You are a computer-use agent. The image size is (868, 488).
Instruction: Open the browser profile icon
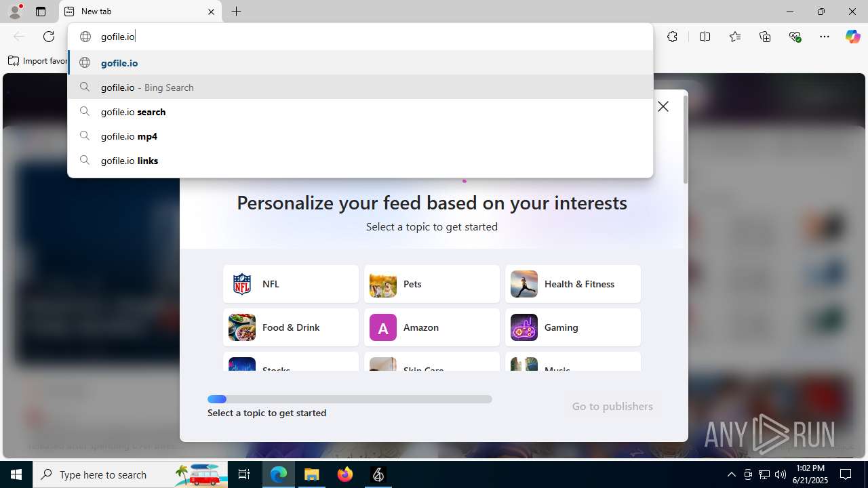[15, 12]
